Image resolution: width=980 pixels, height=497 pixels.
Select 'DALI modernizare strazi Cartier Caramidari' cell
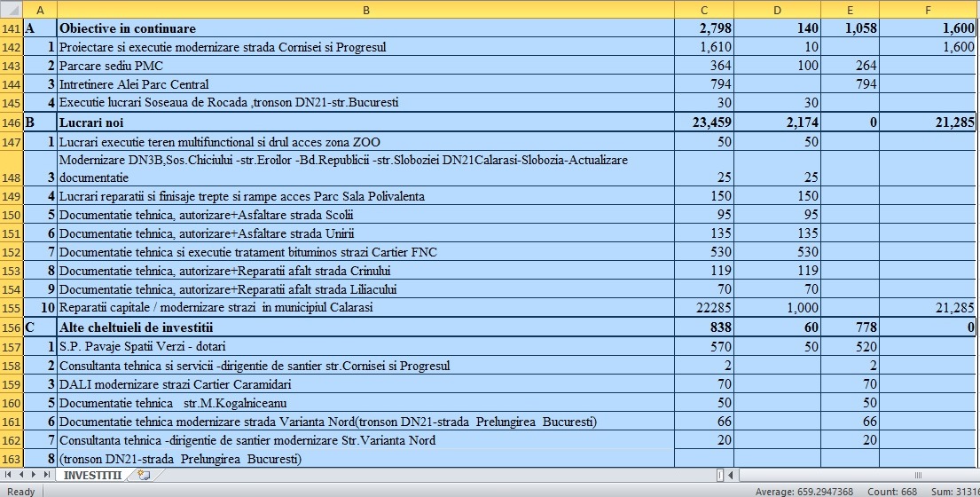(x=365, y=384)
